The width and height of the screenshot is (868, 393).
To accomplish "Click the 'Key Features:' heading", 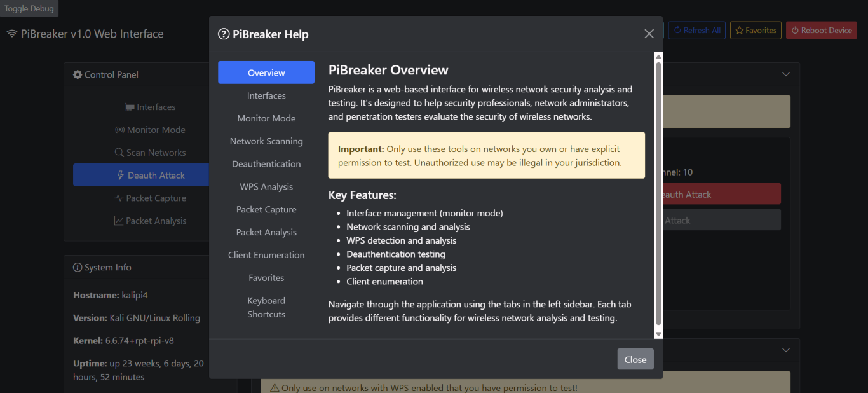I will click(x=362, y=195).
